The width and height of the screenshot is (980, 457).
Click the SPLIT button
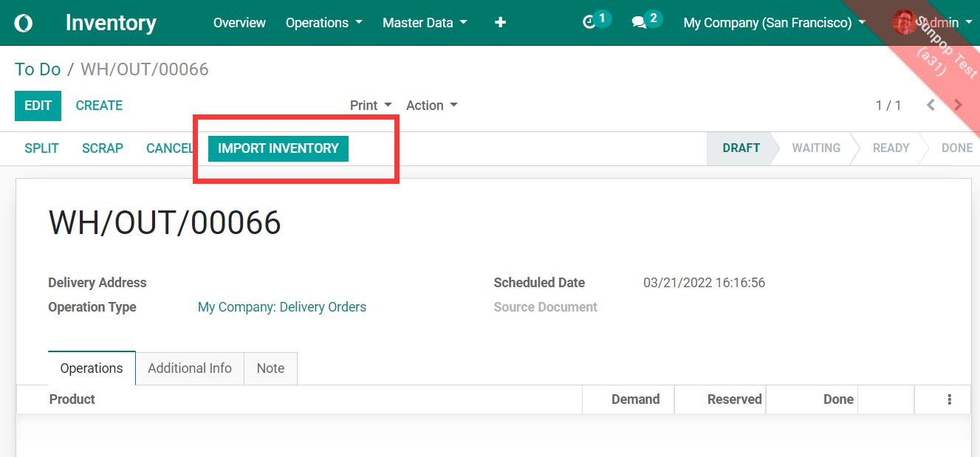41,148
